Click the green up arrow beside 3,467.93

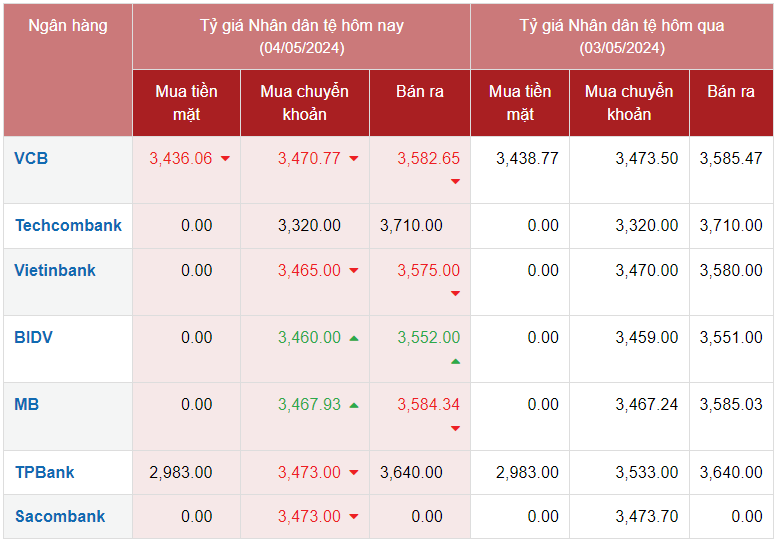click(x=354, y=405)
